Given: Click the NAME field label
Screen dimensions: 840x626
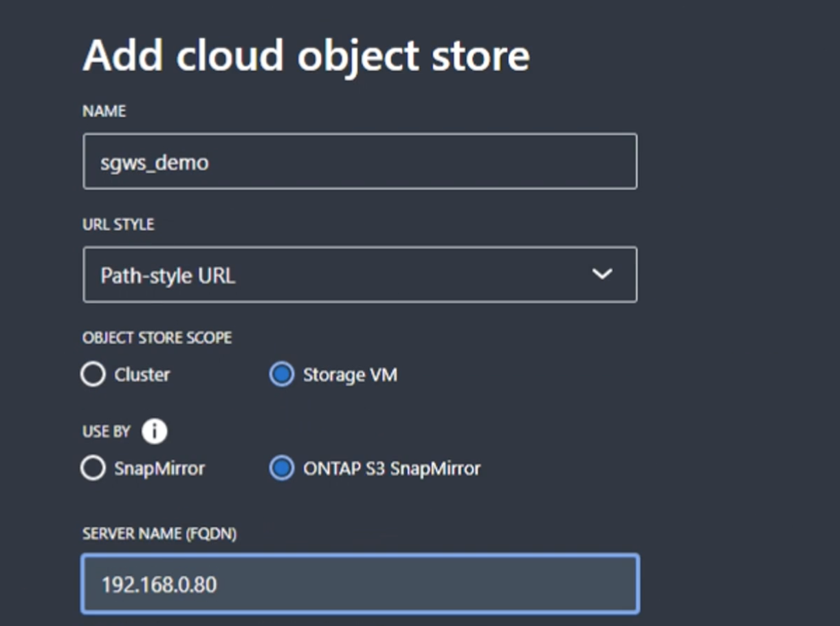Looking at the screenshot, I should [x=104, y=111].
